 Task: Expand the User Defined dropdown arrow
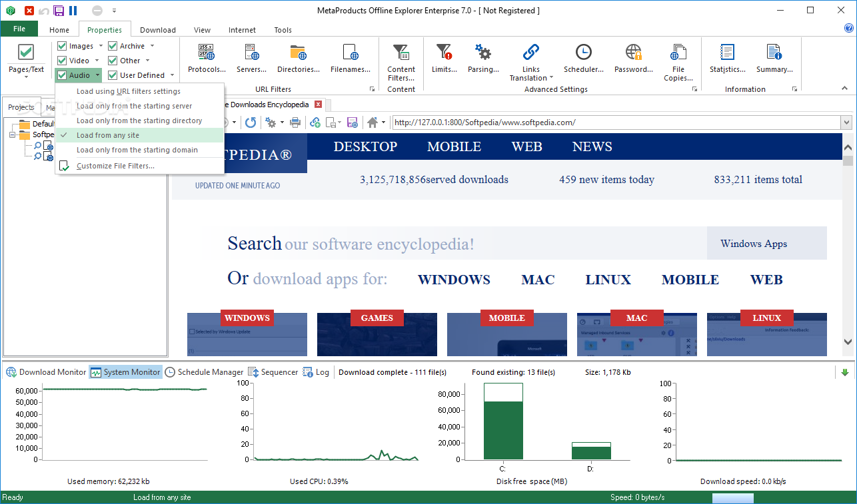pyautogui.click(x=172, y=75)
